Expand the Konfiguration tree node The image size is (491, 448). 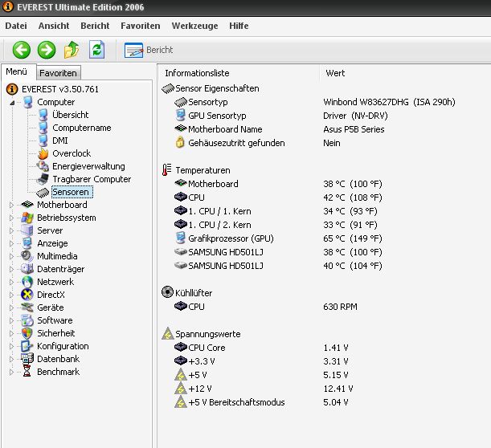click(11, 346)
